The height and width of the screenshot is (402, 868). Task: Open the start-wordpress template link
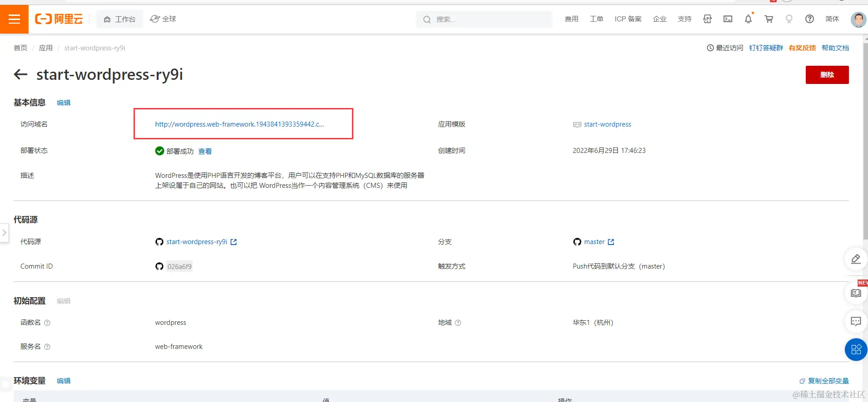pos(607,124)
